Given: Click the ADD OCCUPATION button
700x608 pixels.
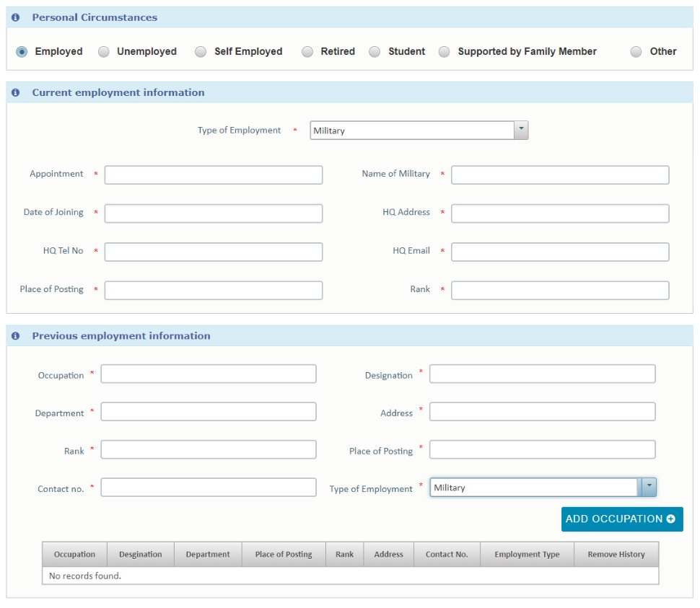Looking at the screenshot, I should [622, 519].
